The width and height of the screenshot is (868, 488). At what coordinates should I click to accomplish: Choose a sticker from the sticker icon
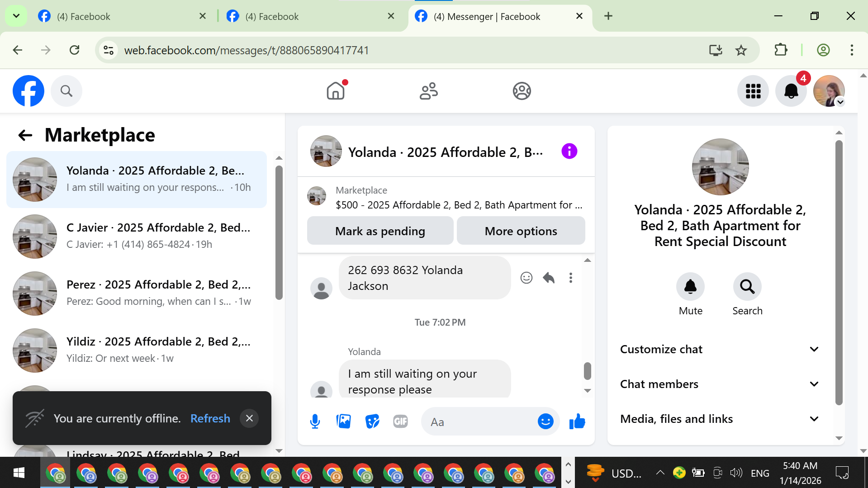pos(372,422)
